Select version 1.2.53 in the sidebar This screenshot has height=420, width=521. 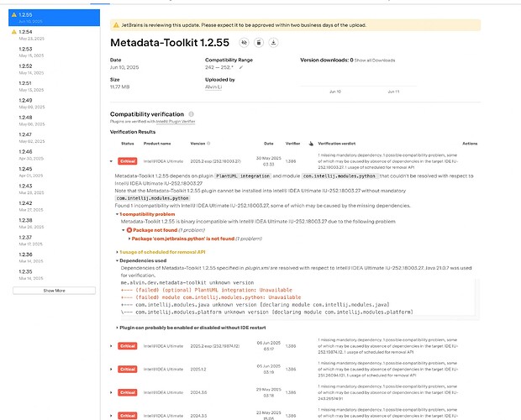[x=54, y=52]
